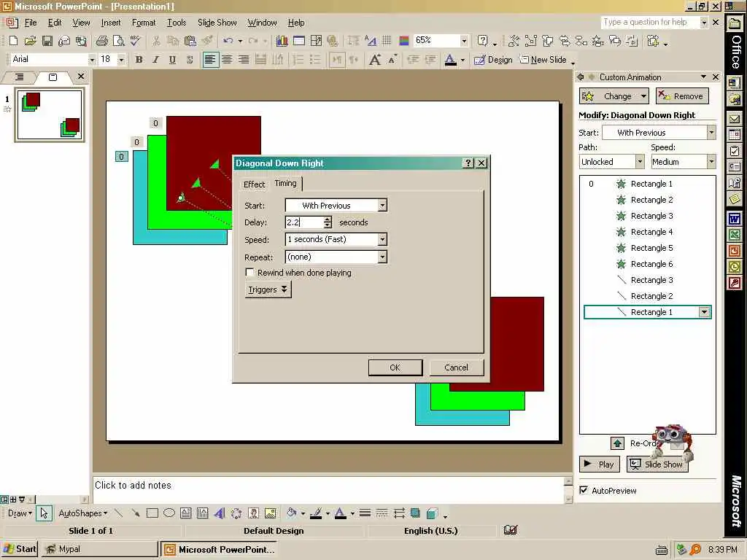Open the View menu

coord(81,23)
